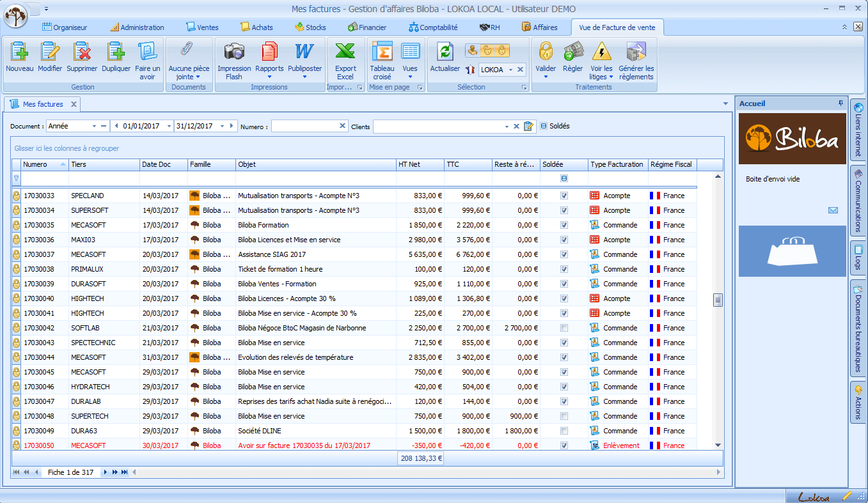Open the Tableau croisé pivot view
The width and height of the screenshot is (868, 503).
pos(382,52)
